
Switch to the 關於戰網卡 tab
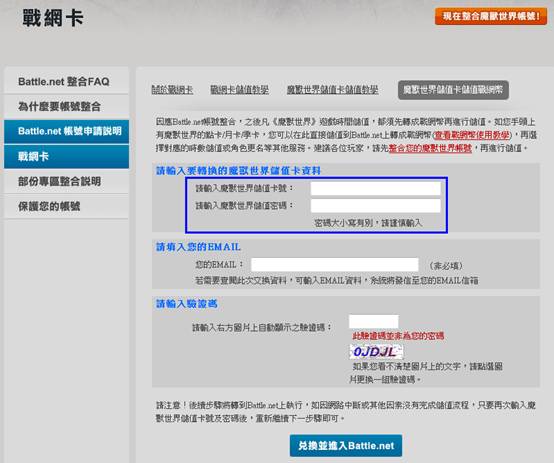(x=172, y=90)
